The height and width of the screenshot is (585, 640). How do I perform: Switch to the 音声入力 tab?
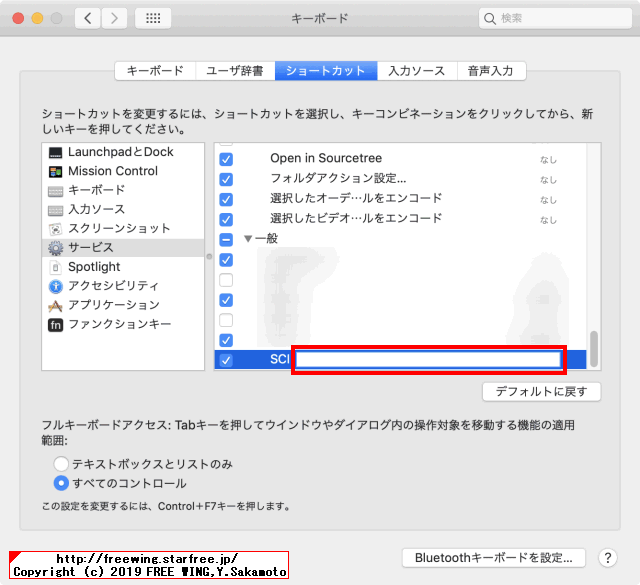click(491, 71)
